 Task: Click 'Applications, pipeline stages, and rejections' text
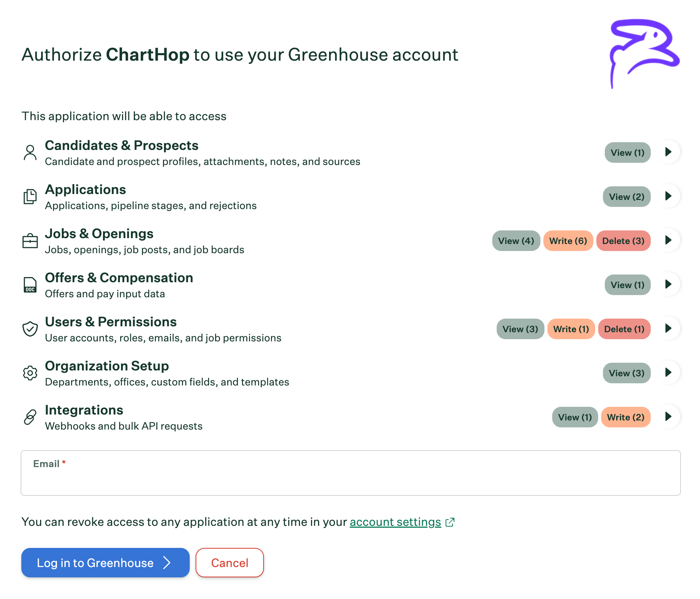pyautogui.click(x=151, y=205)
